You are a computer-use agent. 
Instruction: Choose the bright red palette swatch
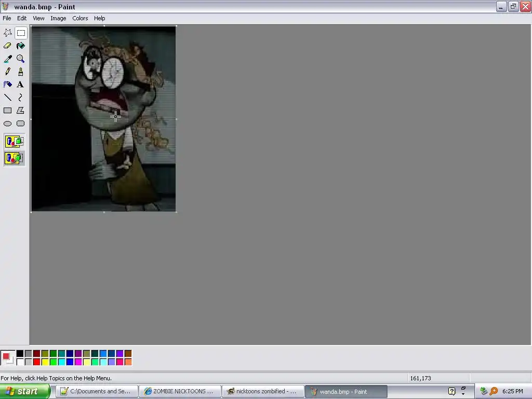(x=37, y=362)
